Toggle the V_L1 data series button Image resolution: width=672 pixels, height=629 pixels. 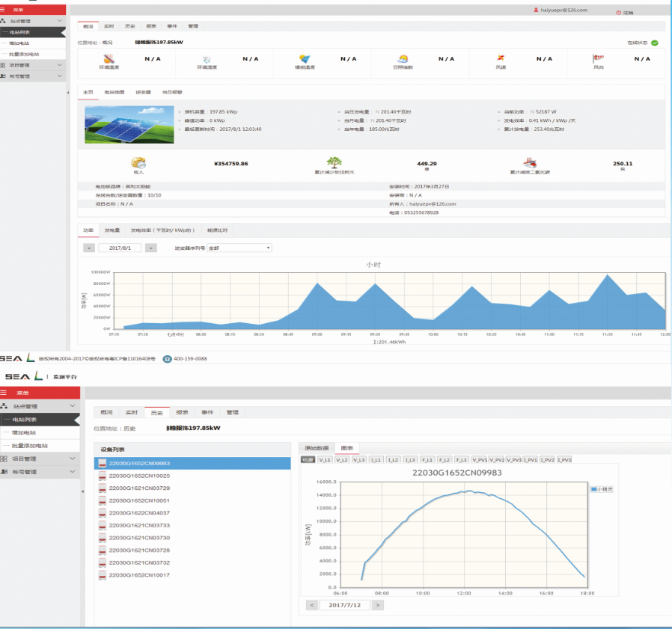[325, 460]
